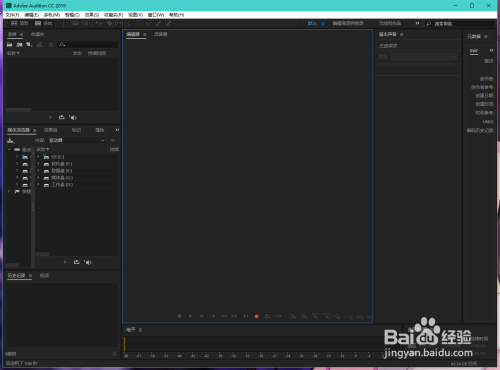The image size is (500, 370).
Task: Open the content drive dropdown in Media Browser
Action: pos(77,140)
